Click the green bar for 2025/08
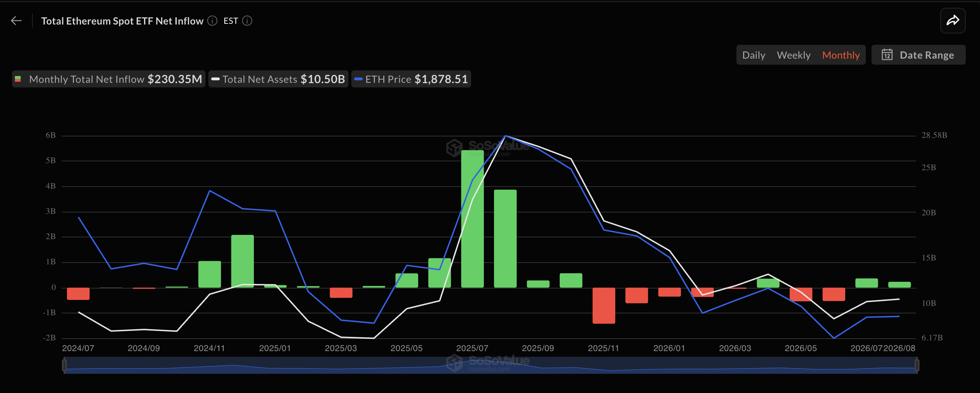 (x=505, y=239)
